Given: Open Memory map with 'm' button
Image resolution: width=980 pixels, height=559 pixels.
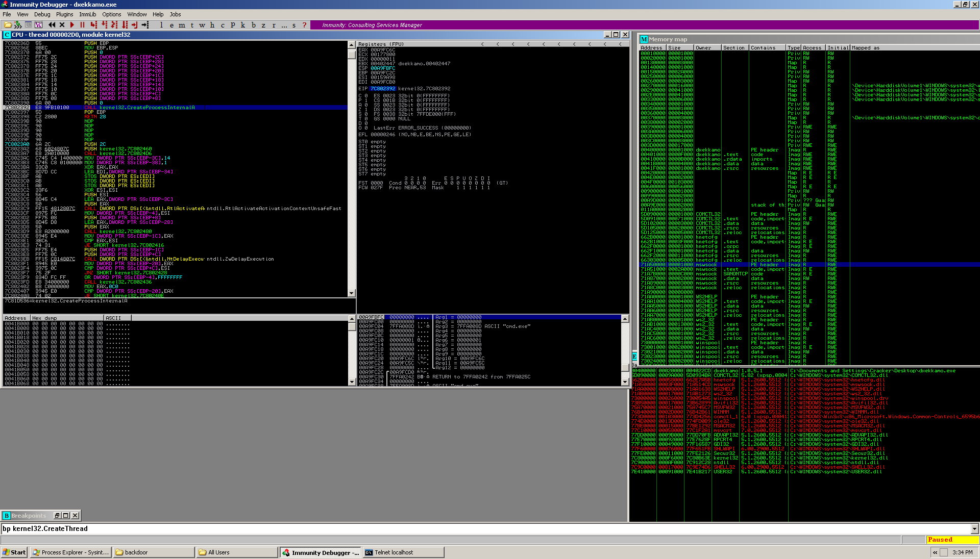Looking at the screenshot, I should tap(182, 25).
